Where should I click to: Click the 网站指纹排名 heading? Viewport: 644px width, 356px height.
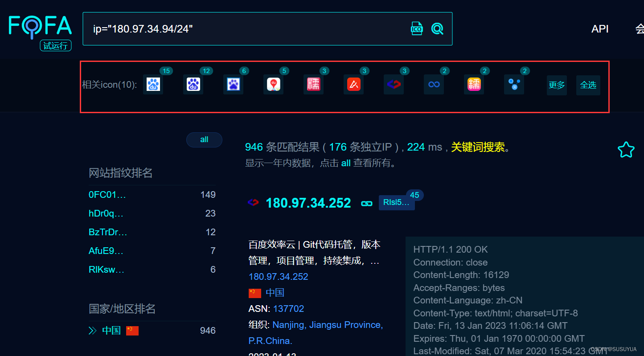coord(121,173)
